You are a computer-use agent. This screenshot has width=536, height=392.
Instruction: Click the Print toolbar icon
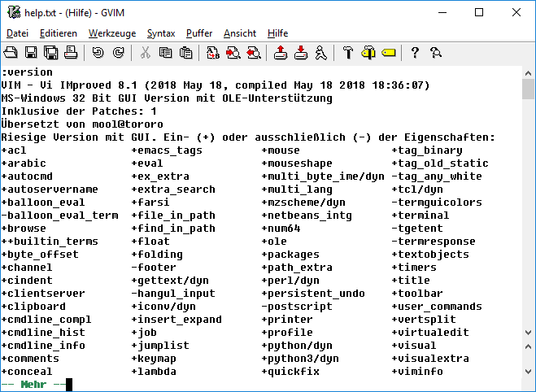click(x=71, y=53)
